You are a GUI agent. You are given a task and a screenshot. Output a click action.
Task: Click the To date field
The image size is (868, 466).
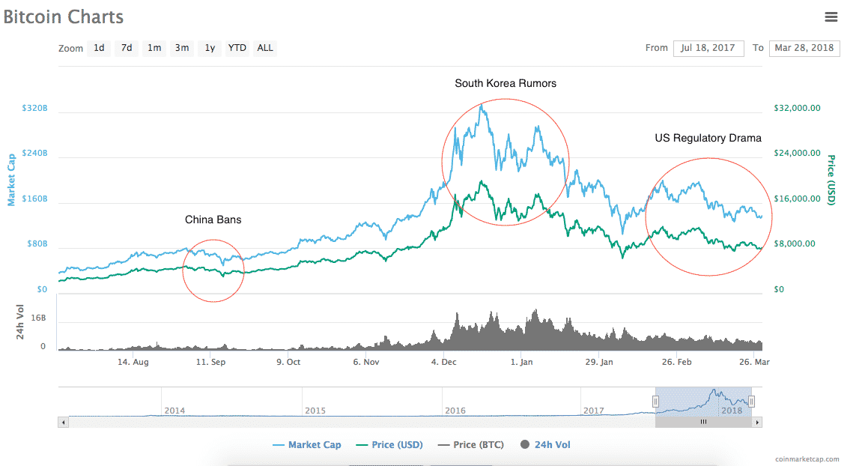[804, 48]
